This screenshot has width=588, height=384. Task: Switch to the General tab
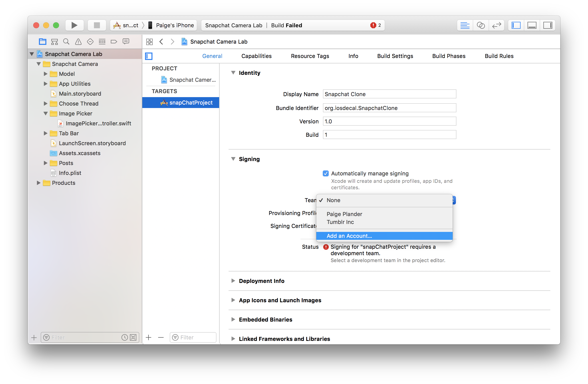pos(212,56)
